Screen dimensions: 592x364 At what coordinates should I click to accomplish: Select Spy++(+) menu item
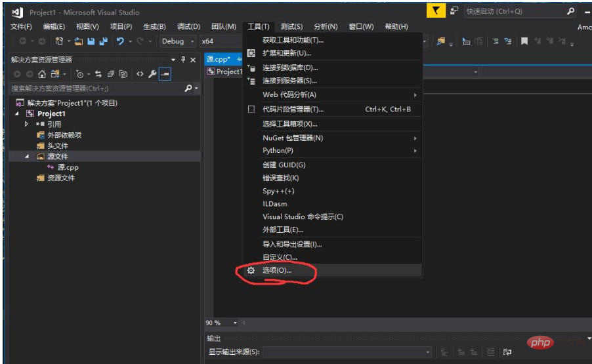click(333, 191)
